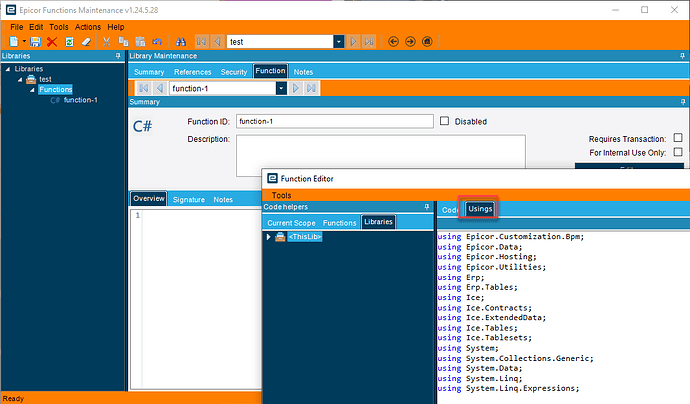
Task: Select function-1 in the Libraries tree
Action: pos(81,100)
